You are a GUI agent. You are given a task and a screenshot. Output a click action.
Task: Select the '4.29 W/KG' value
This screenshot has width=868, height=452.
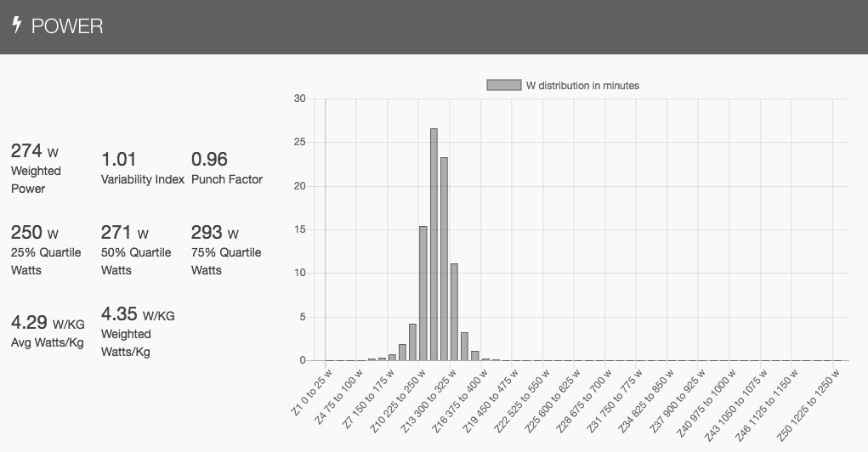click(x=48, y=323)
